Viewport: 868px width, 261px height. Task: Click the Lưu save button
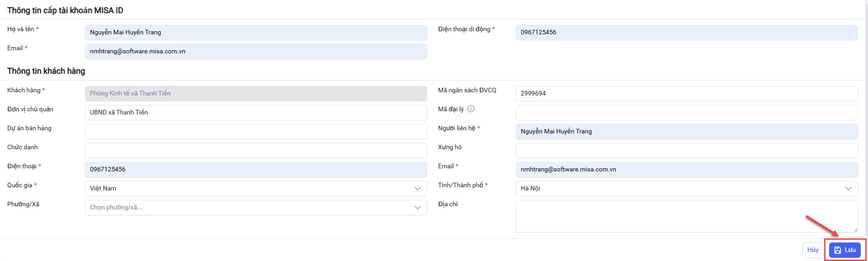pyautogui.click(x=844, y=250)
